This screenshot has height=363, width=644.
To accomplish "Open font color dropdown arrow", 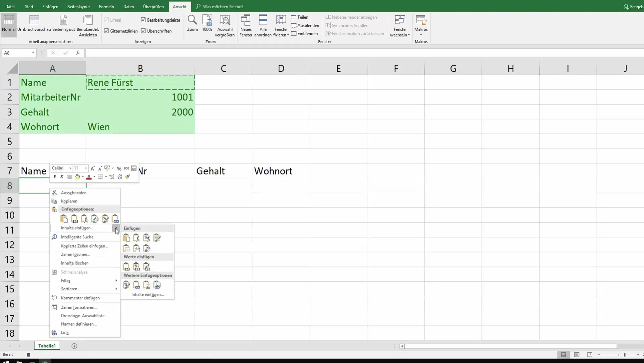I will point(94,177).
